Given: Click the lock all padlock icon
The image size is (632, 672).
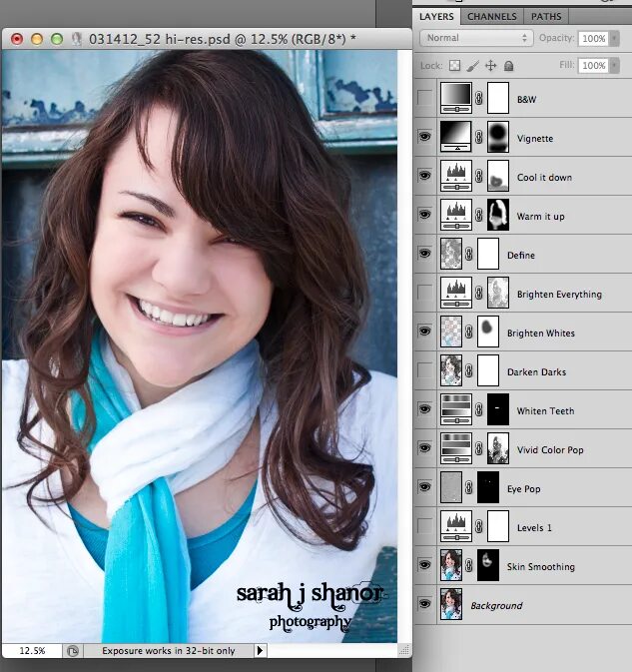Looking at the screenshot, I should pyautogui.click(x=508, y=66).
